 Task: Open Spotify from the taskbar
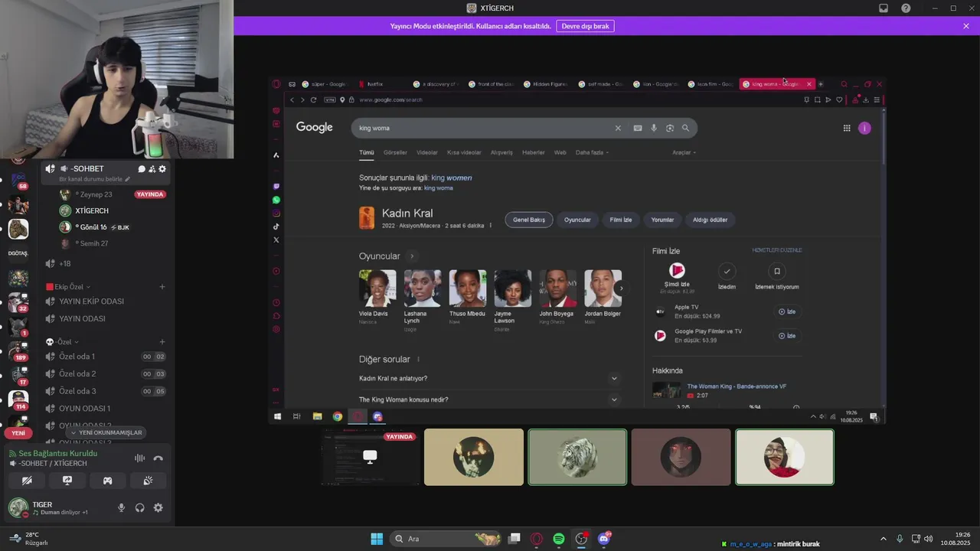559,539
